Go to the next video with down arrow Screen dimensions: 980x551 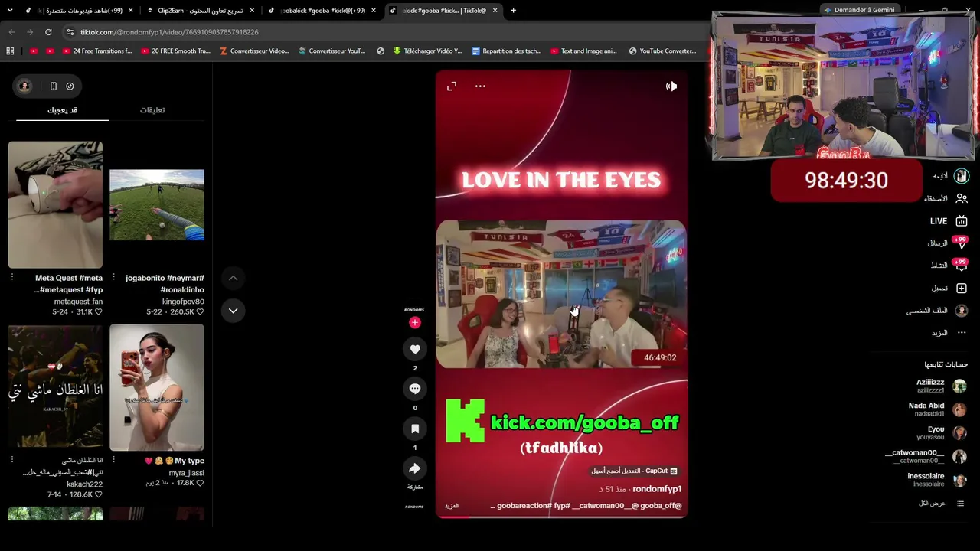point(233,311)
